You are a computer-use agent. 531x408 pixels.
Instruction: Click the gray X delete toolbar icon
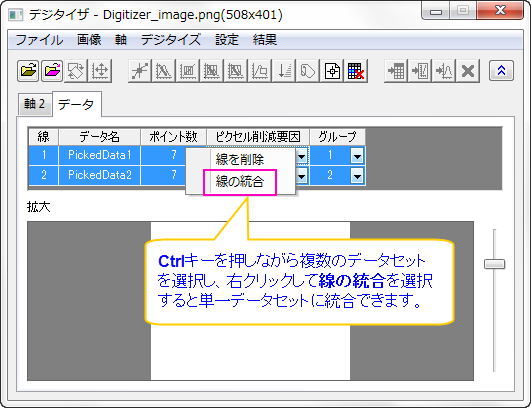pyautogui.click(x=468, y=71)
